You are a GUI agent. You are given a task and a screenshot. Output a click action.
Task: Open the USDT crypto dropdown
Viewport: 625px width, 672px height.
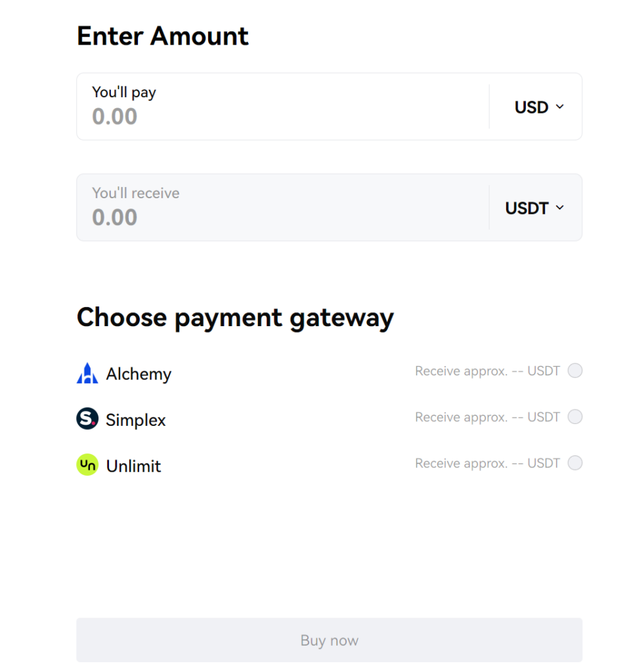(x=534, y=208)
